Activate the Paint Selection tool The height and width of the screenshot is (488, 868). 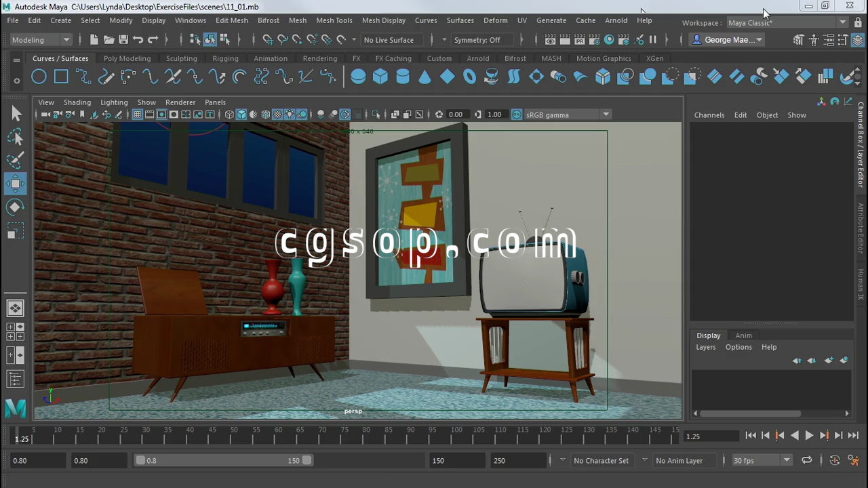click(x=16, y=160)
